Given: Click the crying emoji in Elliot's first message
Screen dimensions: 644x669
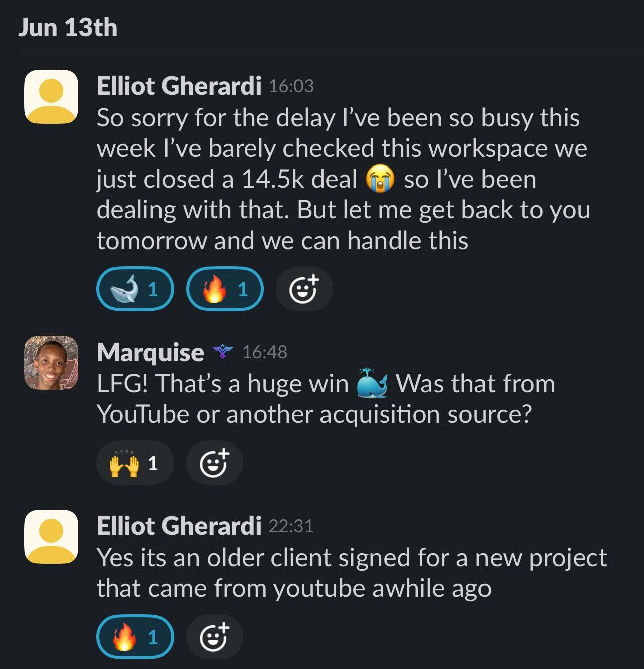Looking at the screenshot, I should point(380,180).
